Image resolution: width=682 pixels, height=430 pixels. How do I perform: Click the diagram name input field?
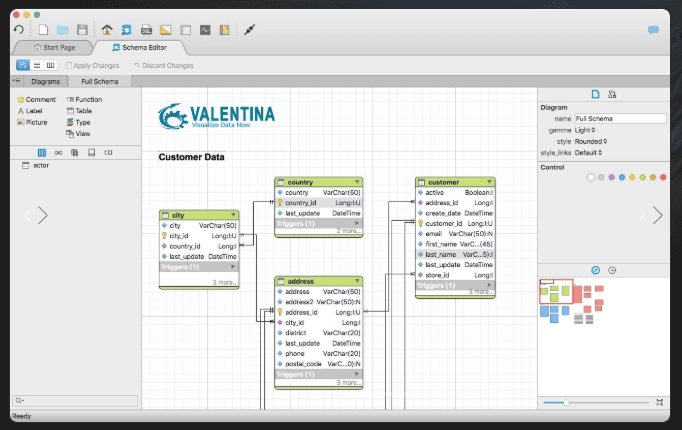pyautogui.click(x=620, y=119)
